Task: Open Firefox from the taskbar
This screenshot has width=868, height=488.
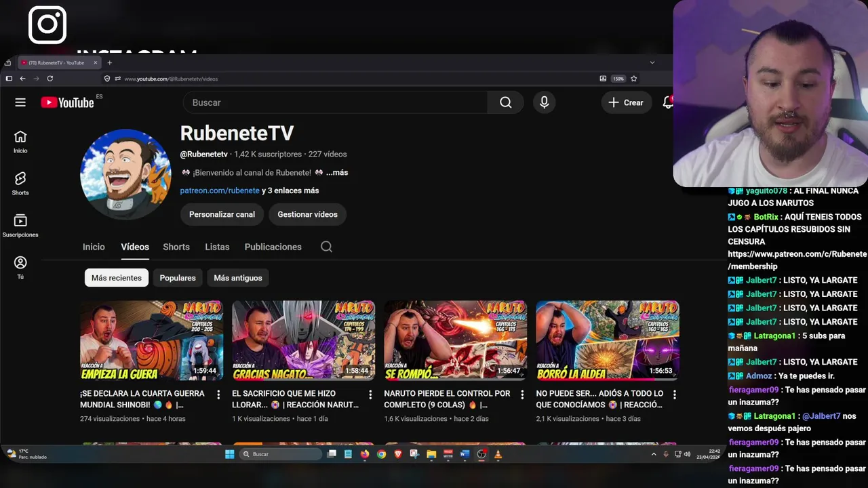Action: [x=365, y=454]
